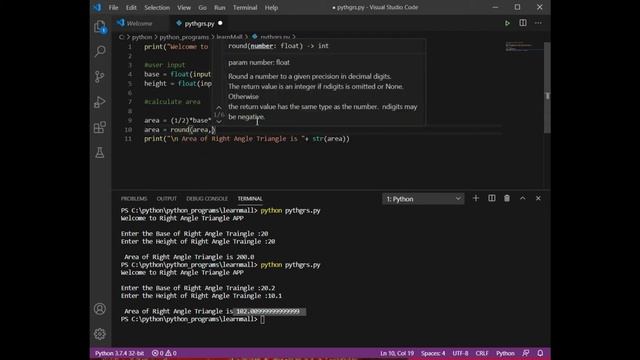Switch to the PROBLEMS panel tab

134,198
